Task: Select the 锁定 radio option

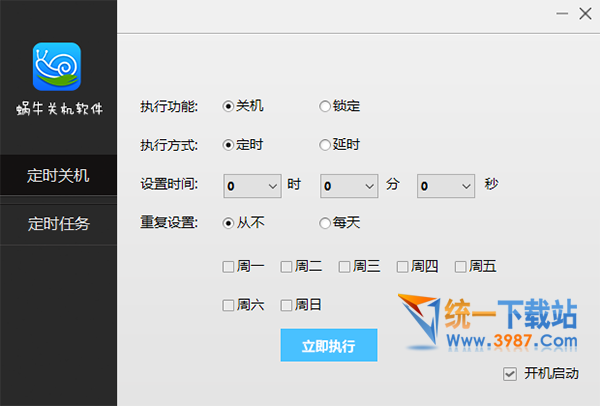Action: pyautogui.click(x=324, y=106)
